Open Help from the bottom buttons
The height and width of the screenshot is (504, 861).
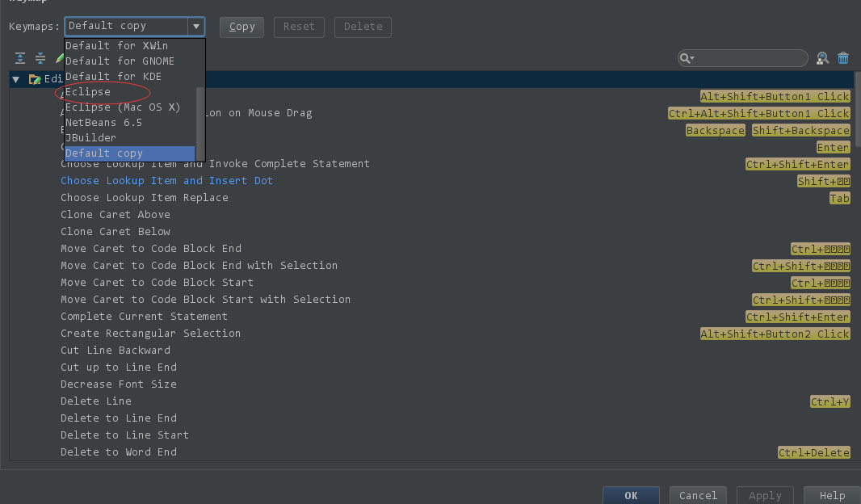832,495
